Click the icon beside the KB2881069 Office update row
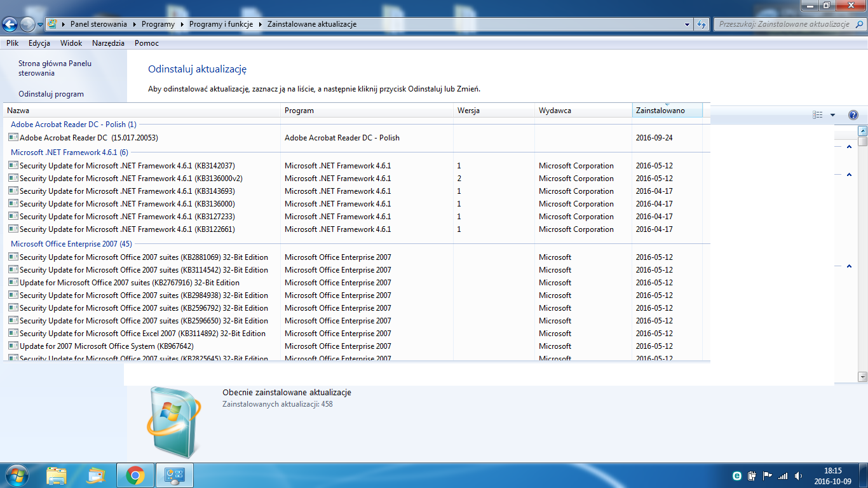The image size is (868, 488). 13,257
